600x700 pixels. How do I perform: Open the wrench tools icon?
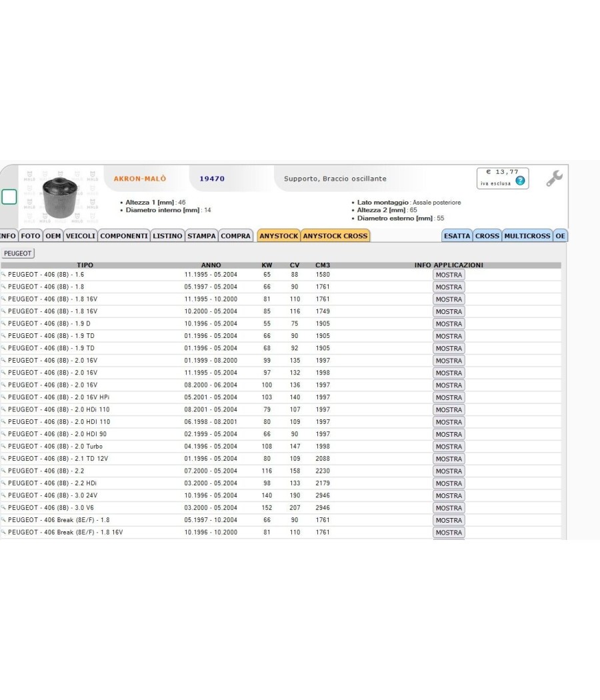pyautogui.click(x=554, y=178)
